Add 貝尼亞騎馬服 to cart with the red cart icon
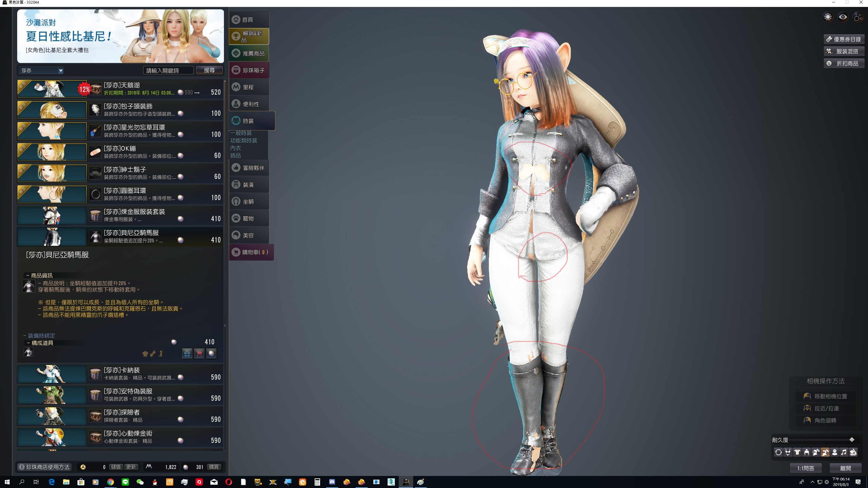Viewport: 868px width, 488px height. click(199, 353)
